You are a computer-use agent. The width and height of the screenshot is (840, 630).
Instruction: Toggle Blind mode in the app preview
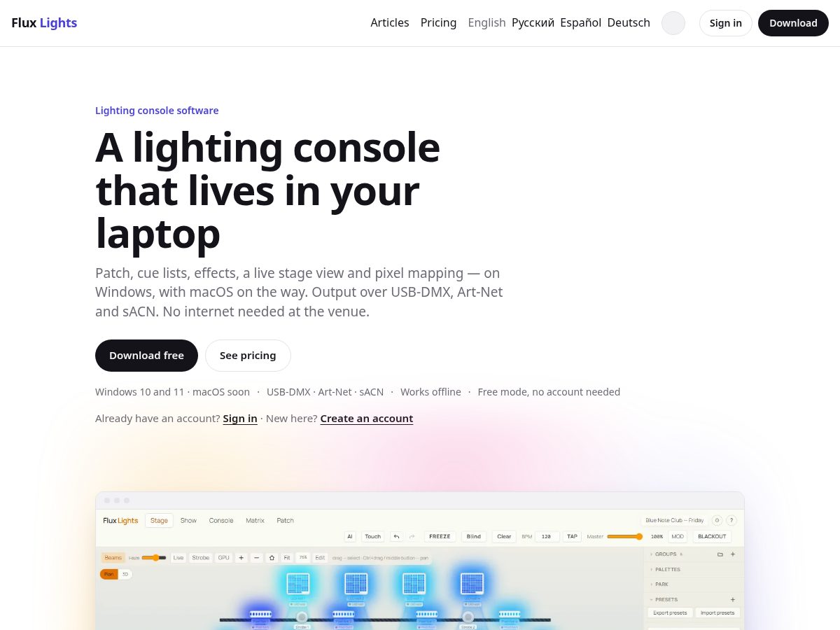(474, 537)
